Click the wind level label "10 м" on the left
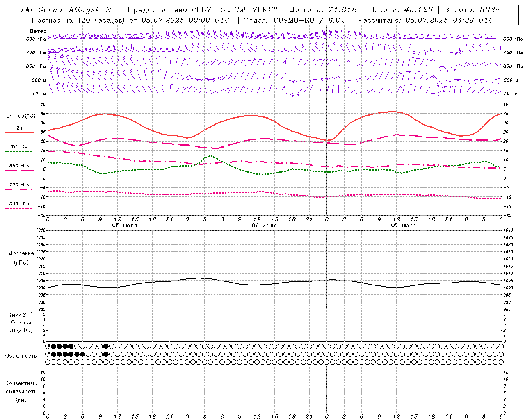This screenshot has height=420, width=525. pyautogui.click(x=39, y=94)
